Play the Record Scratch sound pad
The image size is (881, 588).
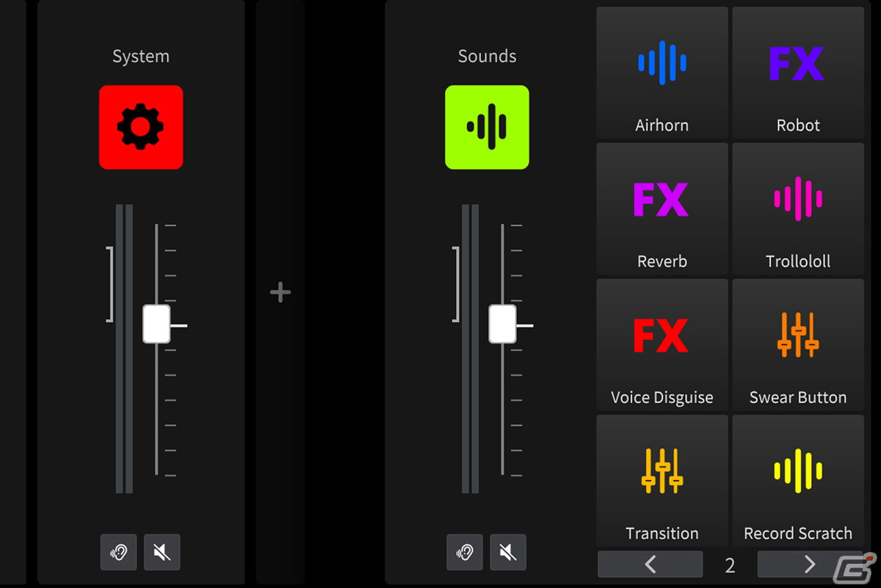(x=798, y=480)
